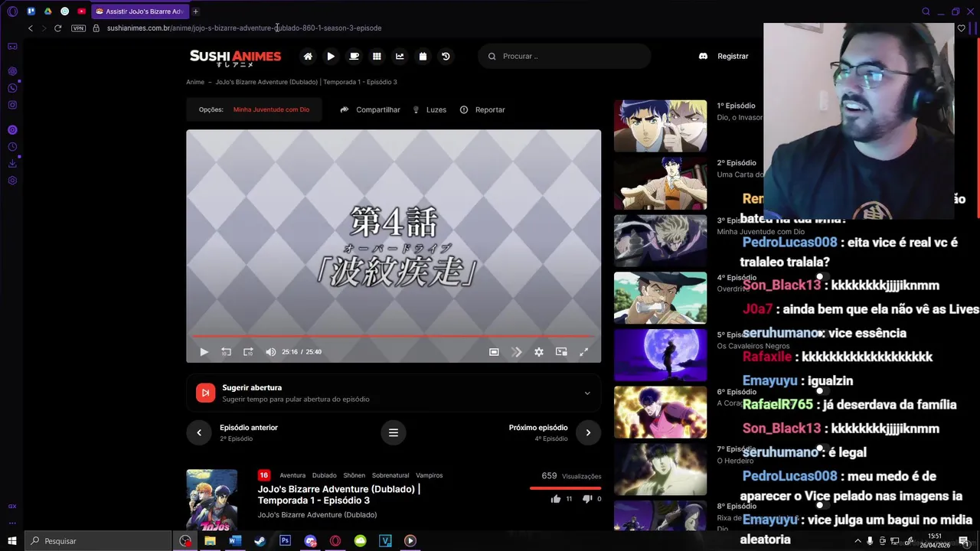The image size is (980, 551).
Task: Click the Sushi Animes logo
Action: point(235,57)
